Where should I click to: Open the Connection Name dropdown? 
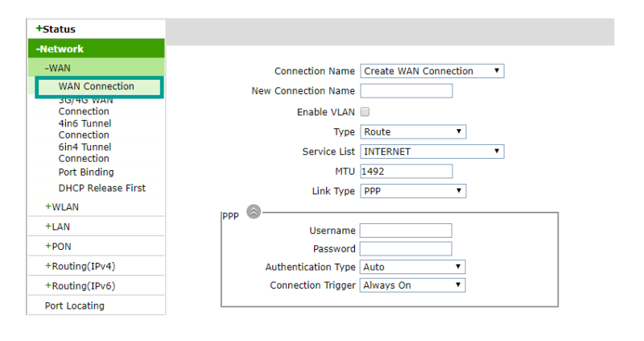[x=432, y=71]
